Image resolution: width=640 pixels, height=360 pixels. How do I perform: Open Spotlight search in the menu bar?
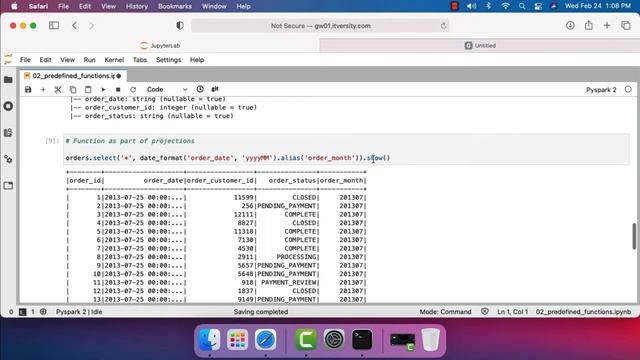[x=522, y=6]
